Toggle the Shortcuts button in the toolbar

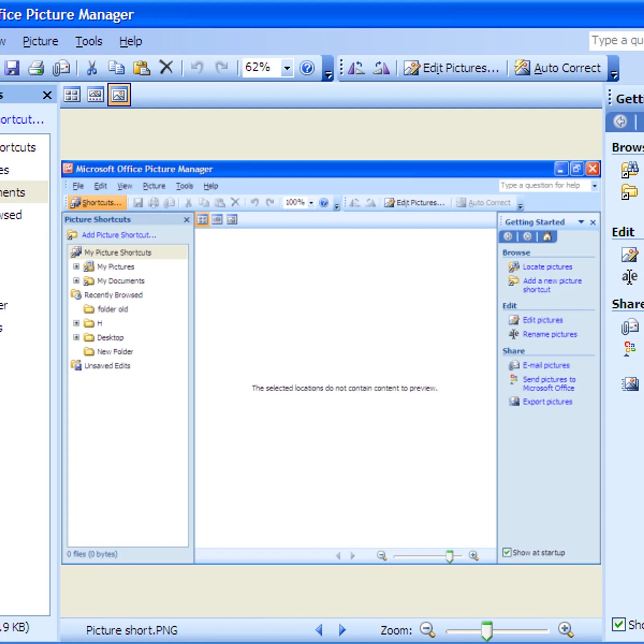pyautogui.click(x=95, y=202)
